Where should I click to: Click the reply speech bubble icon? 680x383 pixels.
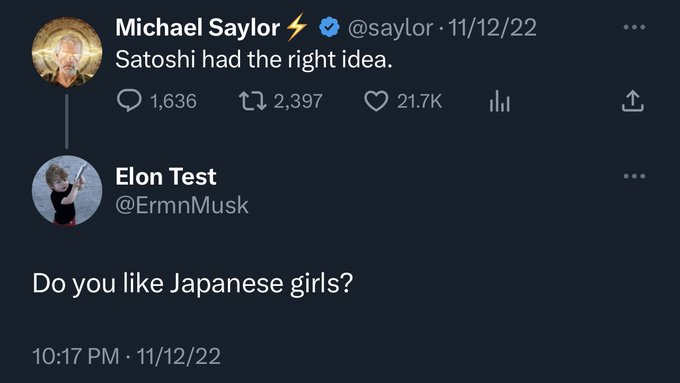tap(129, 101)
